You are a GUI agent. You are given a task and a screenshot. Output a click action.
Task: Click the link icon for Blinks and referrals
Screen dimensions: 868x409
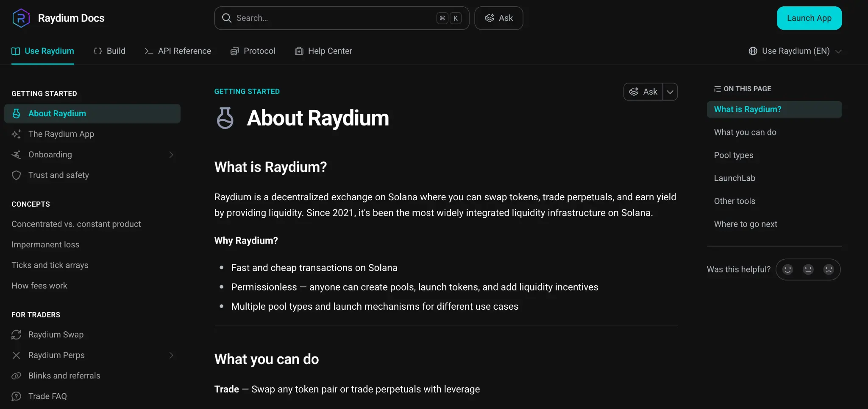(x=16, y=376)
